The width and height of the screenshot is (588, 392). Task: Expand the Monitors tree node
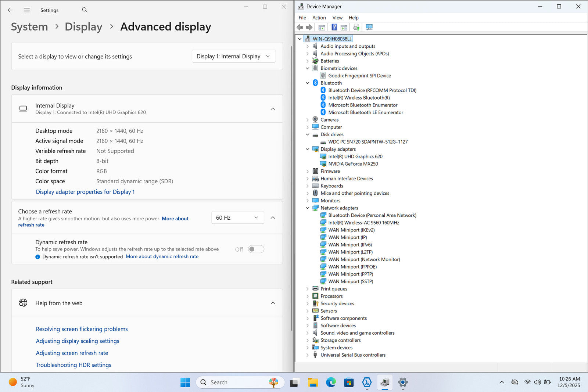click(308, 201)
